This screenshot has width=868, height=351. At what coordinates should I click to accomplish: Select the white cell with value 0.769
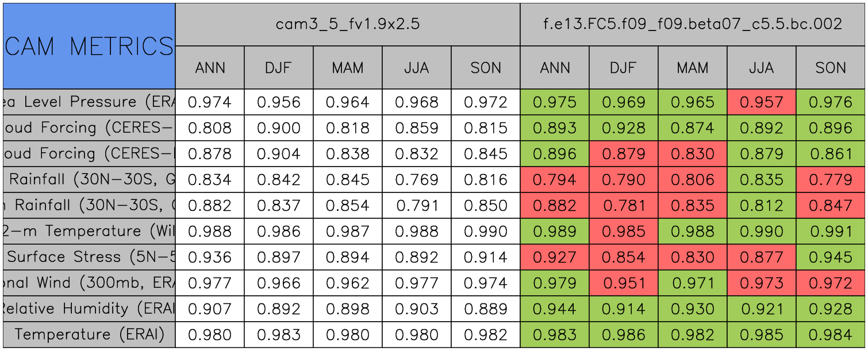pos(417,180)
